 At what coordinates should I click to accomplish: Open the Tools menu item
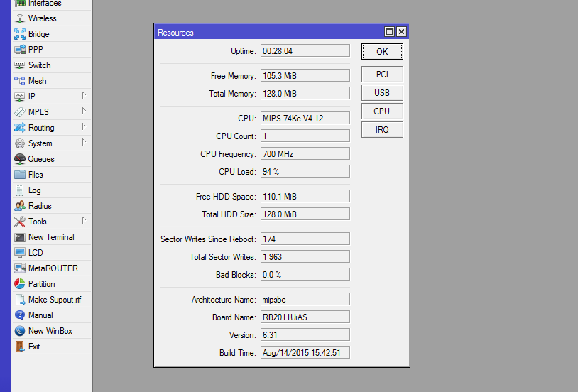[37, 222]
